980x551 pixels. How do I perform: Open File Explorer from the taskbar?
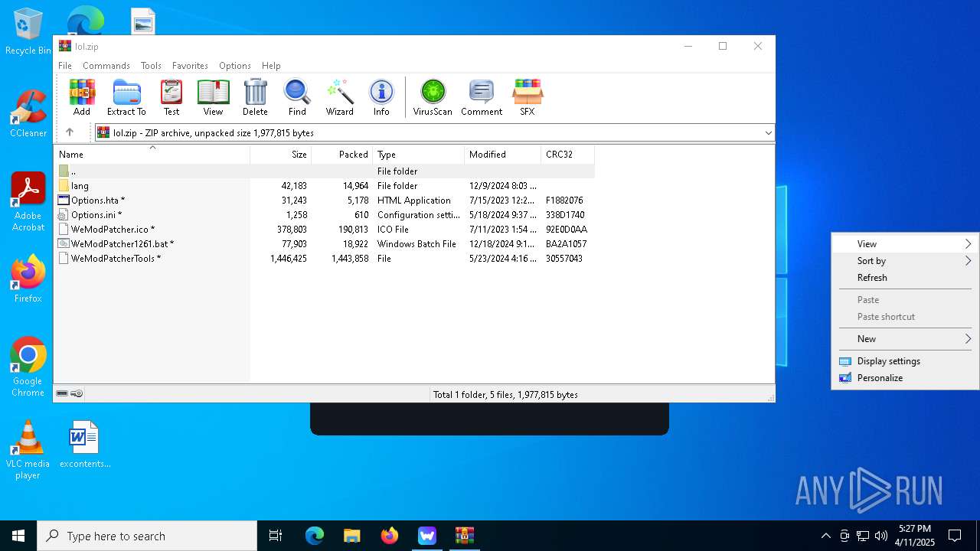(352, 536)
